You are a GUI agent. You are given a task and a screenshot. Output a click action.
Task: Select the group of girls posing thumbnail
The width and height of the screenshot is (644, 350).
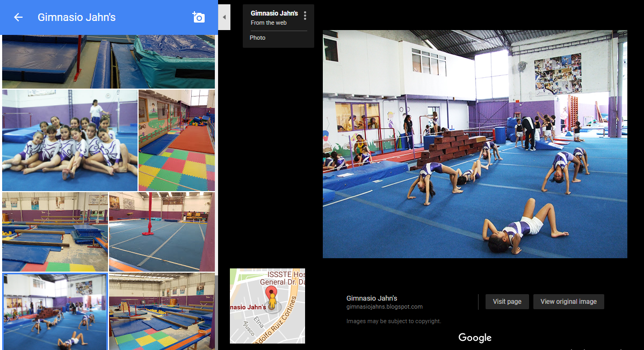(70, 140)
